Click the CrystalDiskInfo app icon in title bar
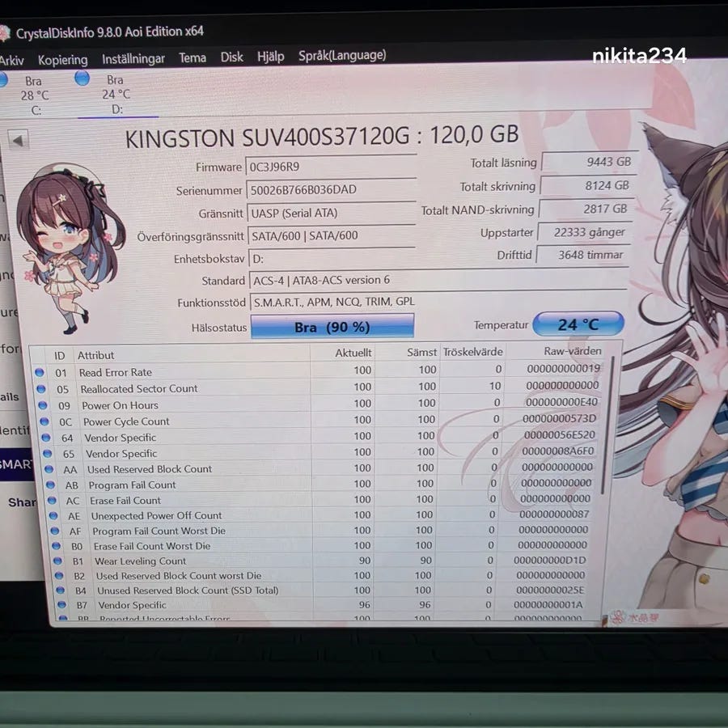 coord(5,33)
